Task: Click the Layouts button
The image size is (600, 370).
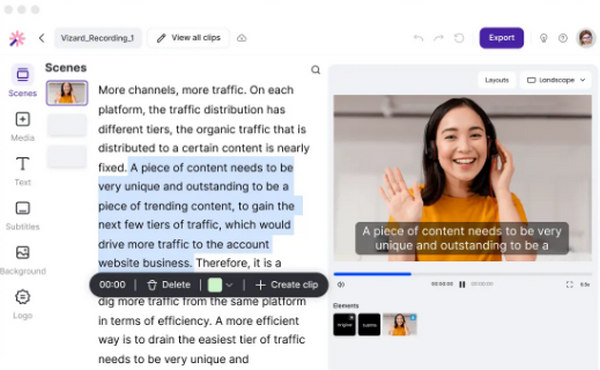Action: [x=497, y=80]
